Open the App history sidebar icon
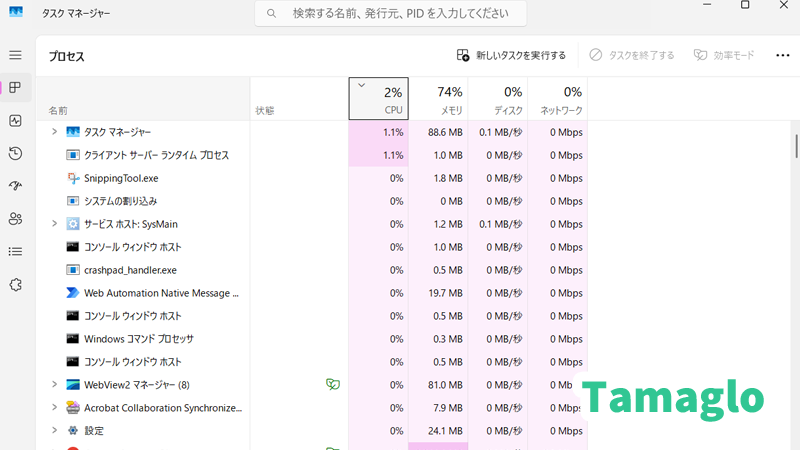Screen dimensions: 800x450 tap(15, 153)
